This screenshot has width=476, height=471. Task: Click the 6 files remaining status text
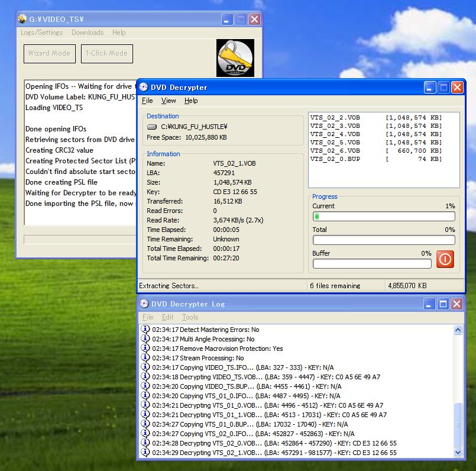point(335,286)
